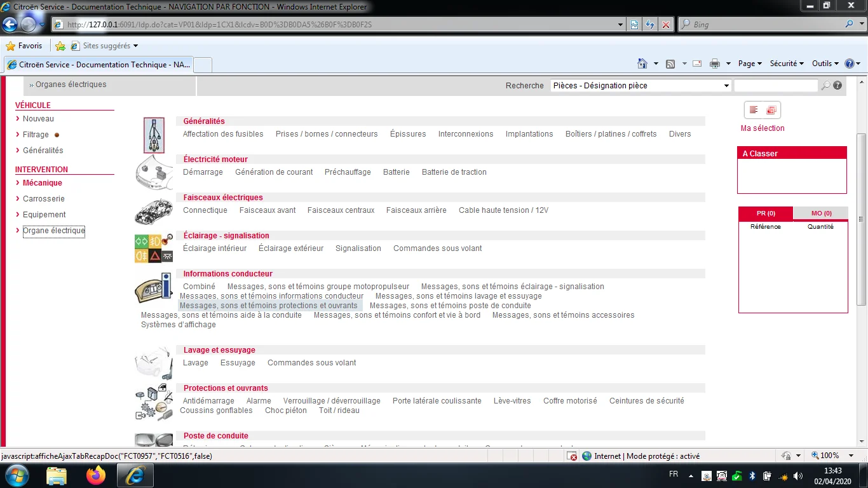The height and width of the screenshot is (488, 868).
Task: Open the Éclairage extérieur link
Action: 291,248
